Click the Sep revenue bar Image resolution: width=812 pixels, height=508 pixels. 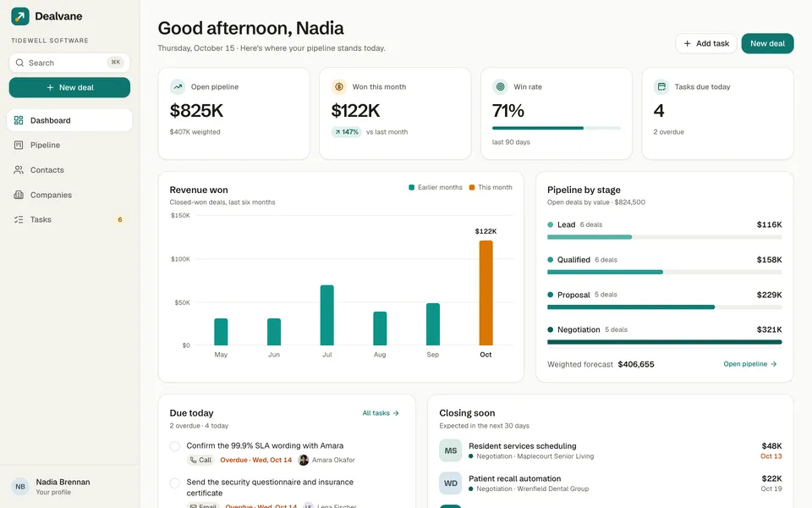[x=433, y=324]
